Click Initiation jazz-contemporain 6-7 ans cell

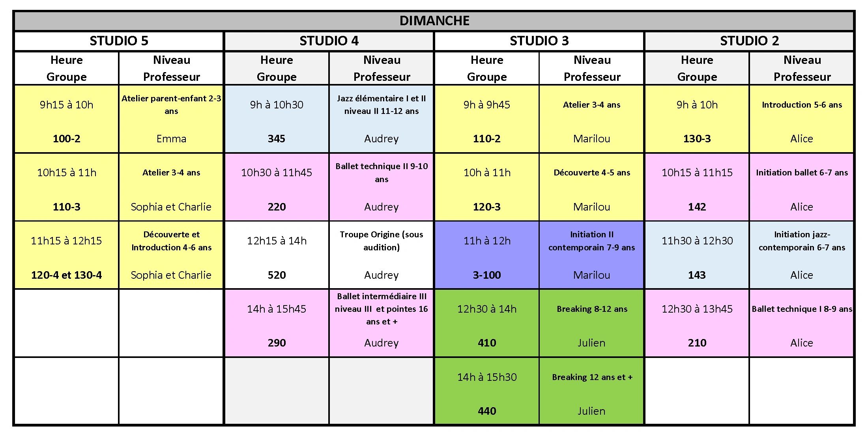[x=801, y=255]
